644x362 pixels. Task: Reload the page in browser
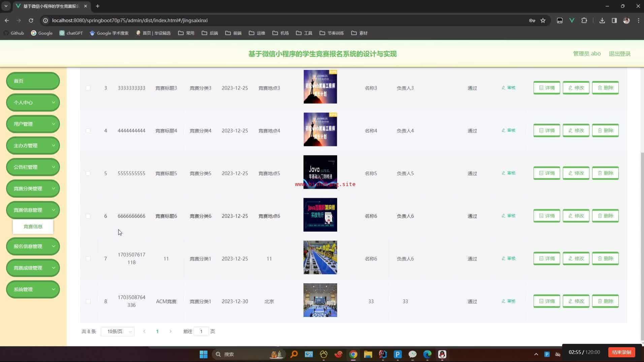tap(31, 21)
